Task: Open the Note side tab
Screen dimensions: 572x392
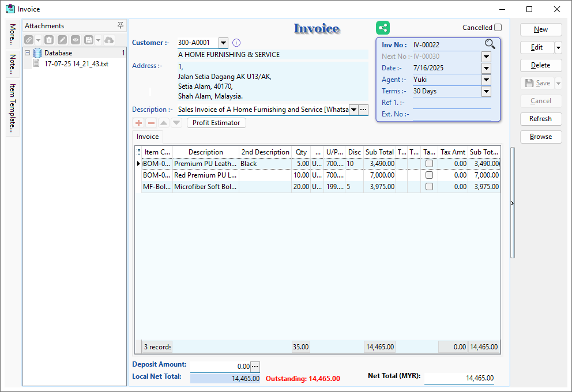Action: (12, 63)
